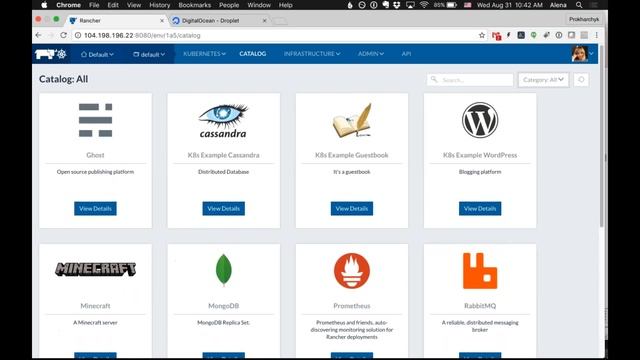Open the Bookmarks menu

click(195, 5)
